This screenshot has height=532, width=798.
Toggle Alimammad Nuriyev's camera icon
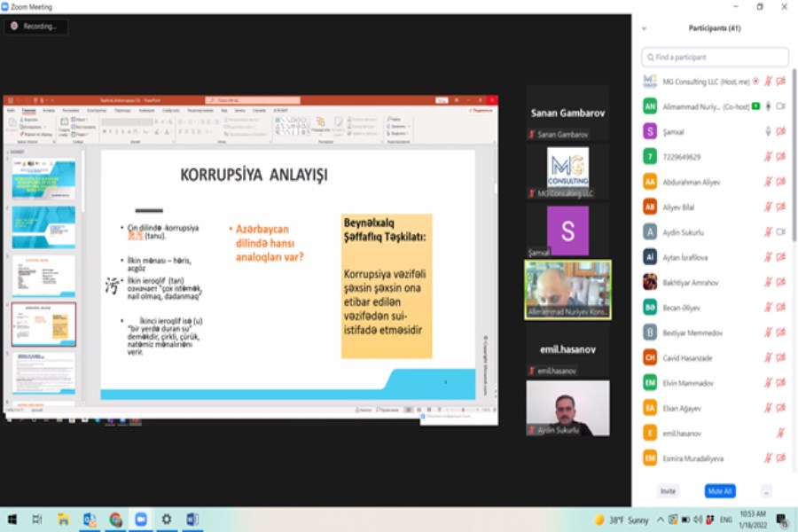(x=780, y=106)
